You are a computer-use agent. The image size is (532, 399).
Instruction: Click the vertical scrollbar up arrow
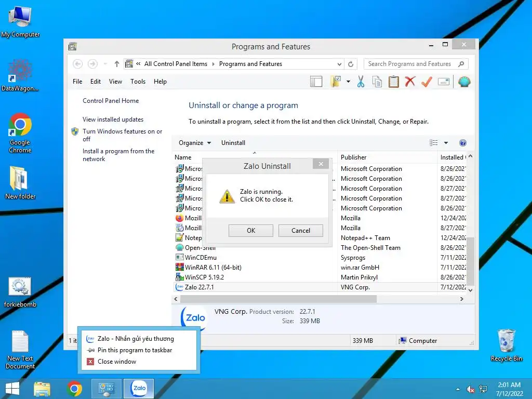point(470,156)
